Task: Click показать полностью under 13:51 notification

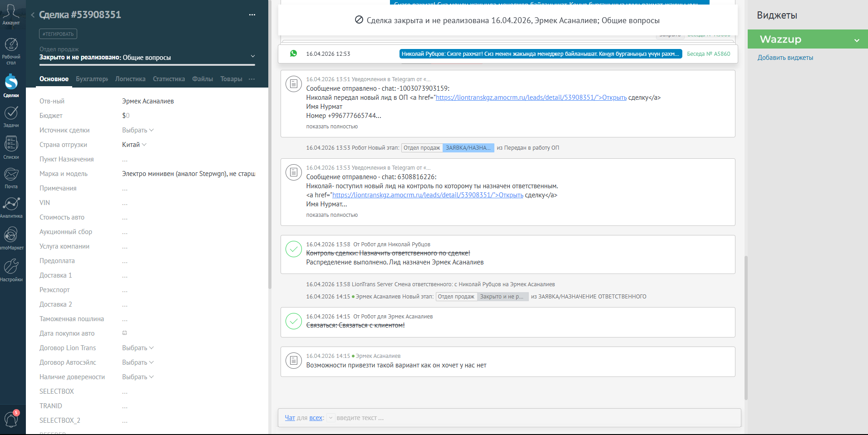Action: (332, 127)
